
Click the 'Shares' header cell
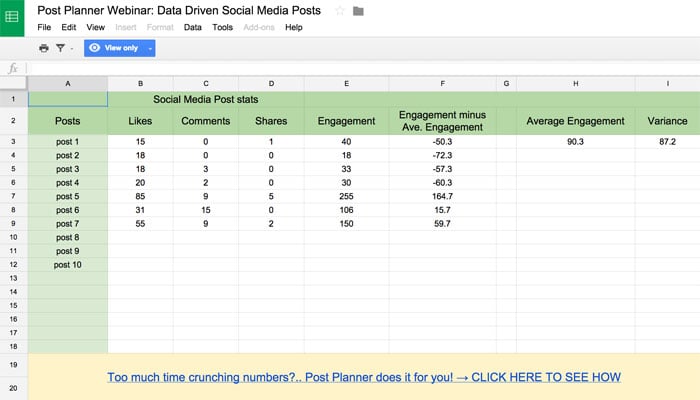[271, 121]
